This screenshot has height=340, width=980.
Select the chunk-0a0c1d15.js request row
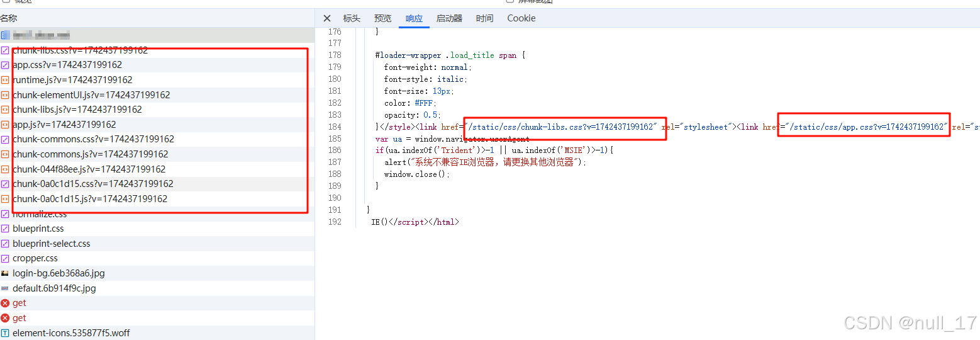[x=157, y=199]
